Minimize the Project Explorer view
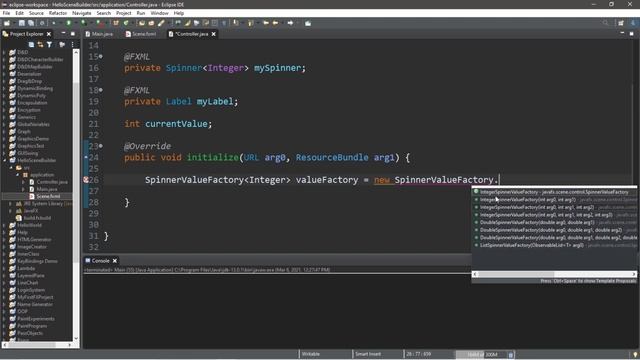The image size is (640, 360). tap(63, 33)
